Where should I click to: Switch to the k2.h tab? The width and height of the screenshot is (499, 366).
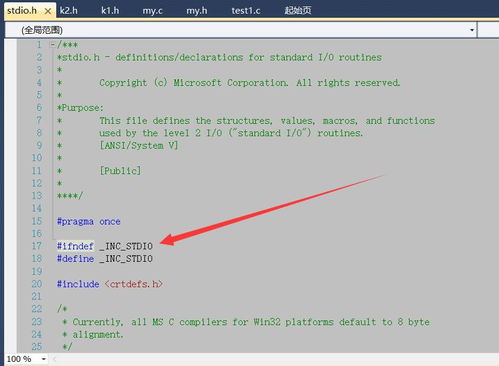click(x=69, y=11)
